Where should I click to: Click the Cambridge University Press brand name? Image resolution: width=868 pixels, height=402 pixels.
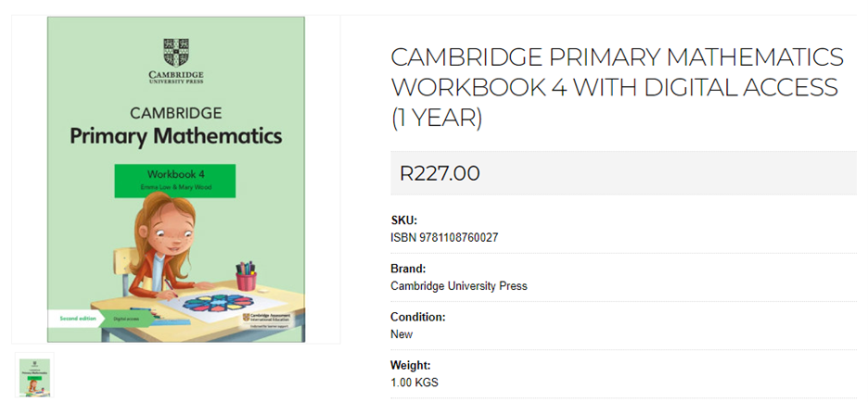[x=459, y=286]
